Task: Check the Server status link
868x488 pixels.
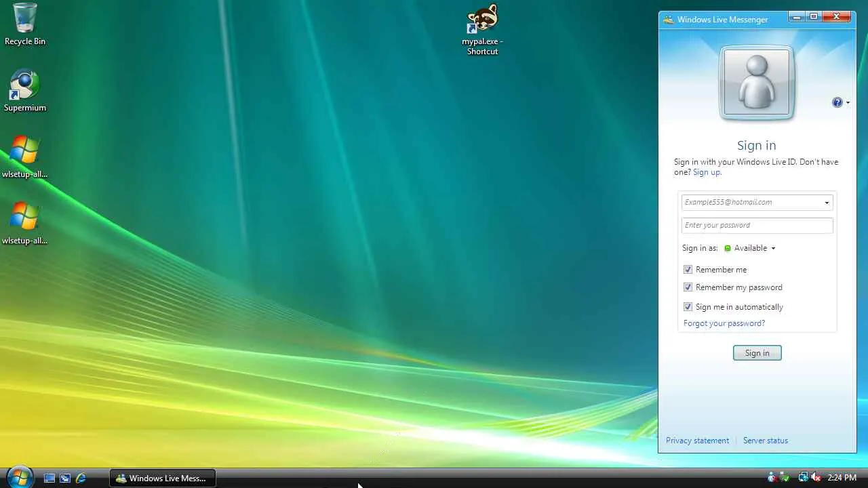Action: (x=766, y=441)
